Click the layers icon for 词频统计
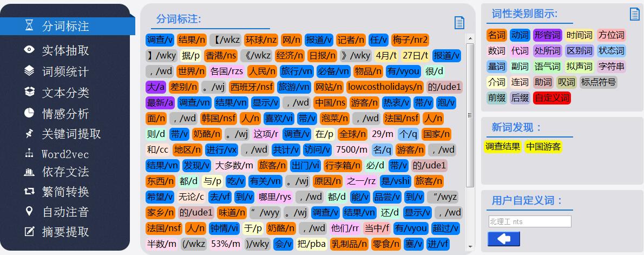644x255 pixels. (x=29, y=71)
